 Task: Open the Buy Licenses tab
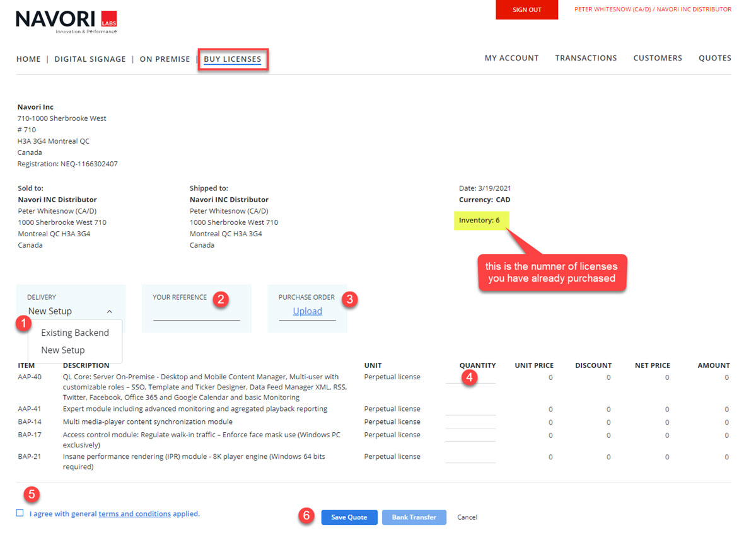tap(232, 59)
